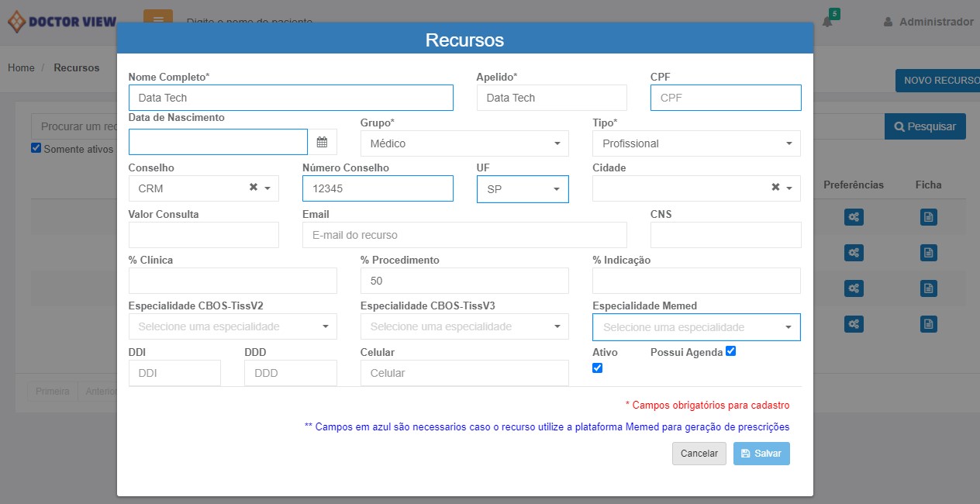Open the date of birth calendar picker
This screenshot has height=504, width=980.
[322, 143]
